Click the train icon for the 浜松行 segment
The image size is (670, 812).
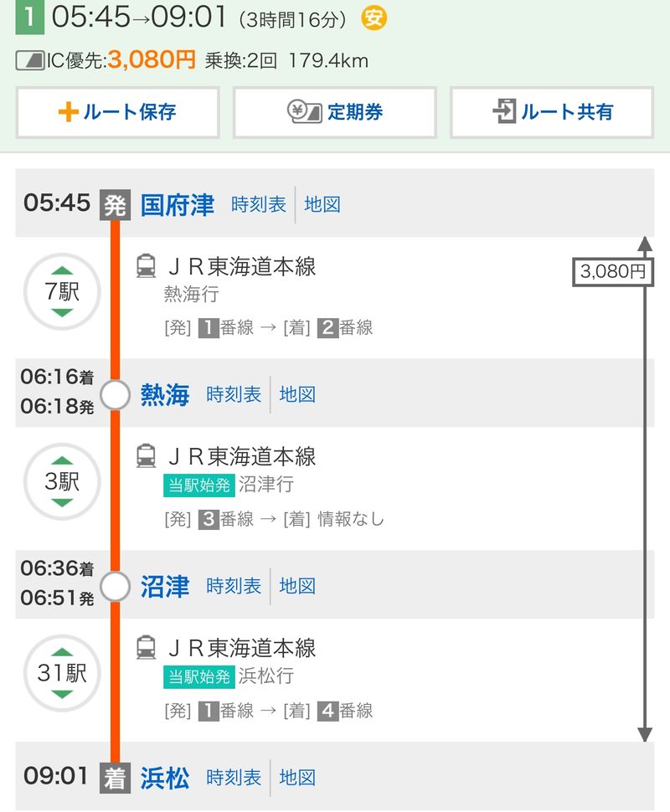coord(146,647)
